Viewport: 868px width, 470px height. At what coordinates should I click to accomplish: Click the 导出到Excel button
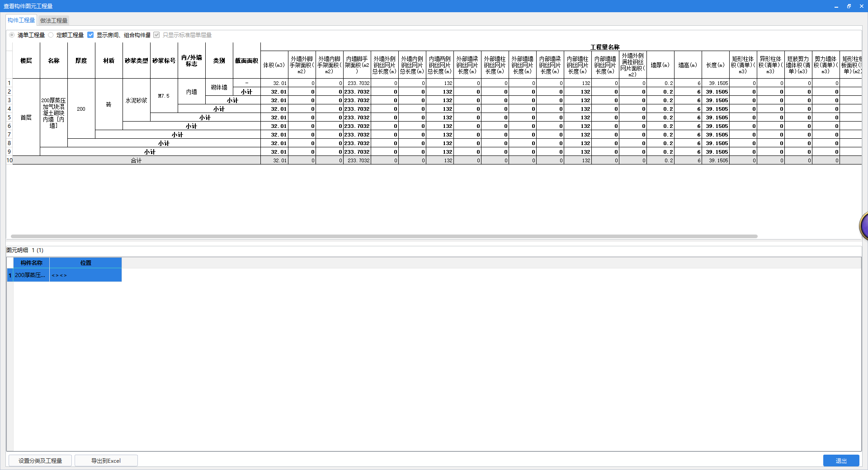pos(106,461)
